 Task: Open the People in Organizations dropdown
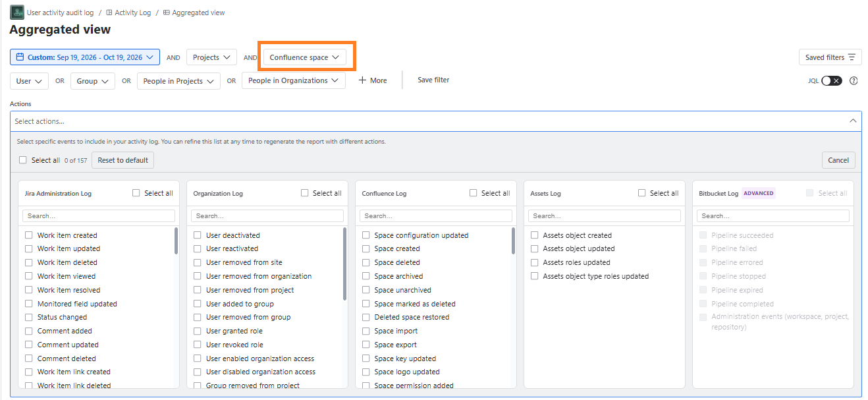[x=294, y=81]
